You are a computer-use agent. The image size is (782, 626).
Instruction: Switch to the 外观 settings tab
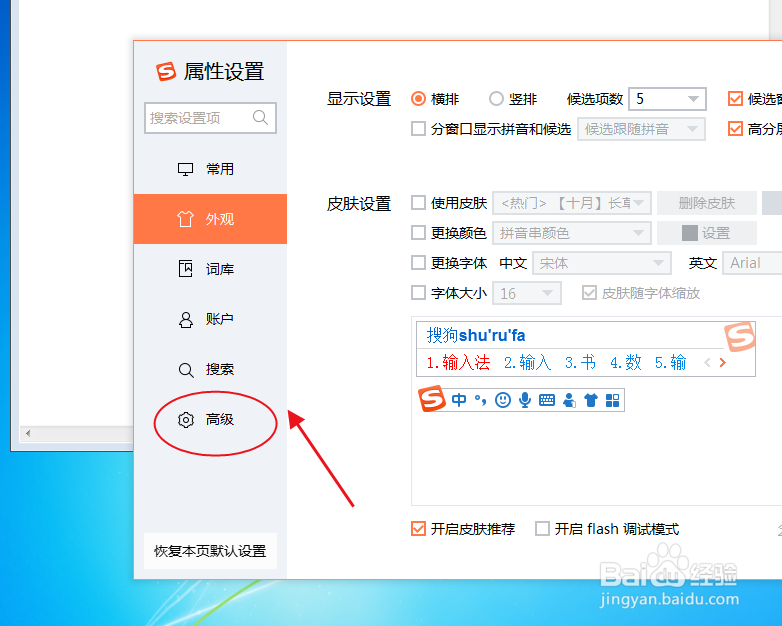tap(210, 219)
